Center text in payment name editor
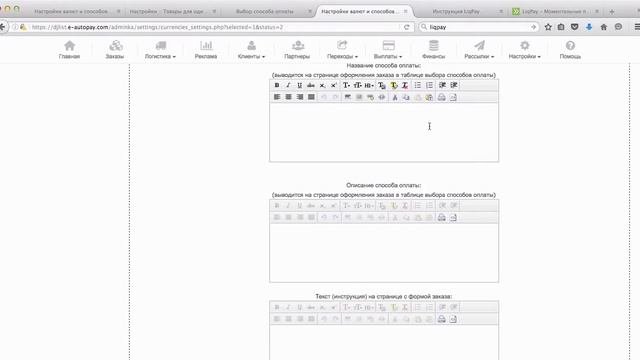The height and width of the screenshot is (360, 640). click(288, 97)
